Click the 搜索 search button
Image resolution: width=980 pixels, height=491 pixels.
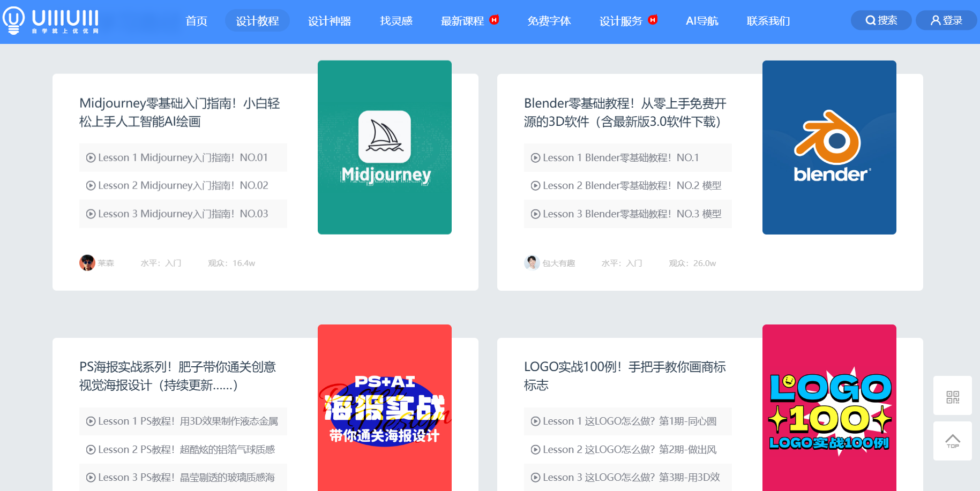(881, 20)
